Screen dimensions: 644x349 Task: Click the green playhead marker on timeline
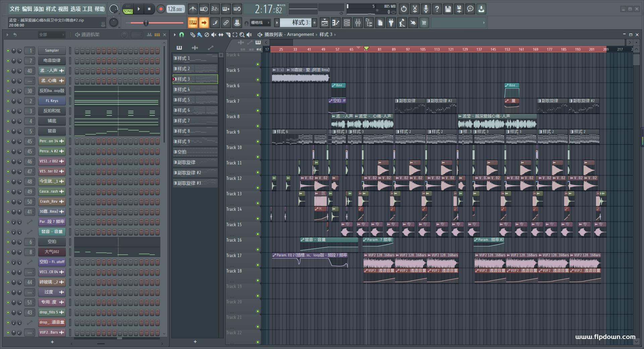click(x=366, y=49)
